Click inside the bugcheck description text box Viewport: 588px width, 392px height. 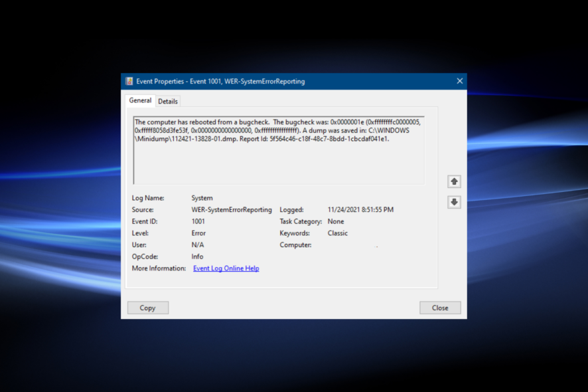point(279,151)
